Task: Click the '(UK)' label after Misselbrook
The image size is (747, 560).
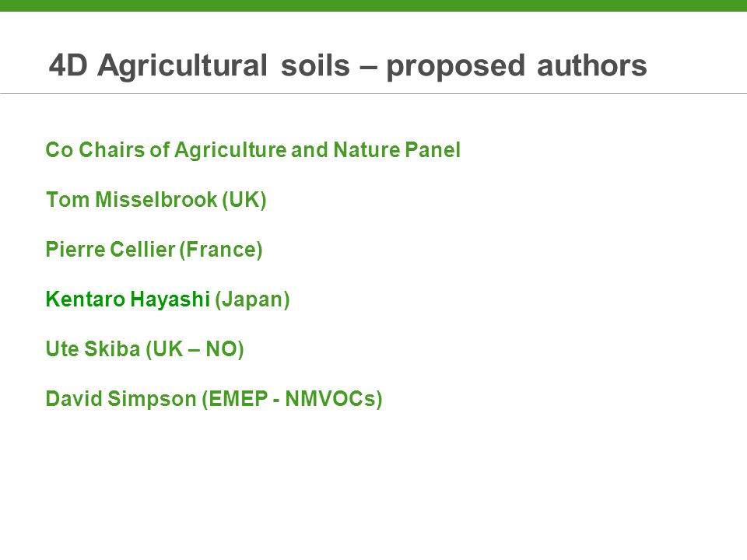Action: pyautogui.click(x=244, y=200)
